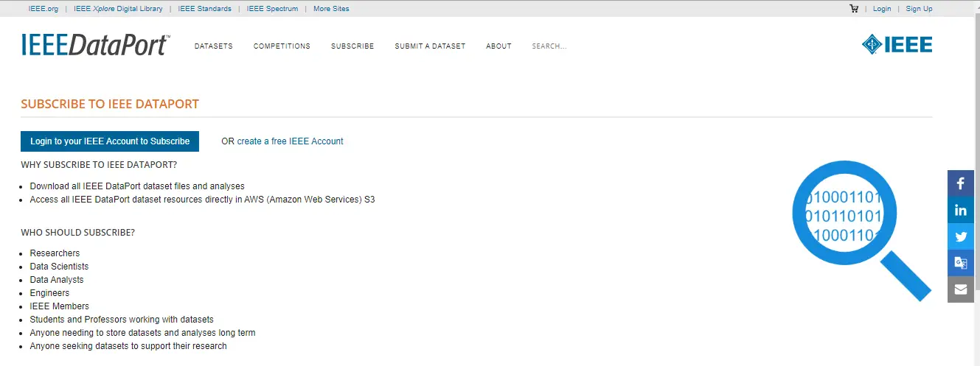Screen dimensions: 980x366
Task: Open the More Sites link
Action: [331, 9]
